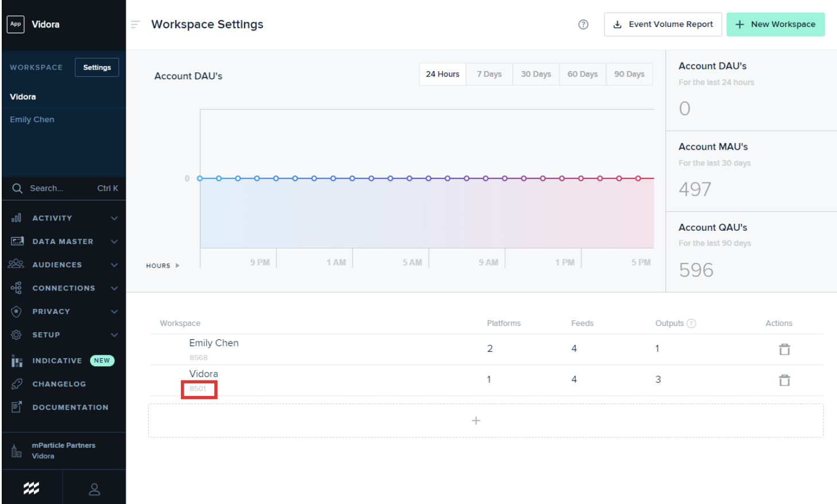This screenshot has height=504, width=837.
Task: Select the 30 Days tab
Action: (536, 74)
